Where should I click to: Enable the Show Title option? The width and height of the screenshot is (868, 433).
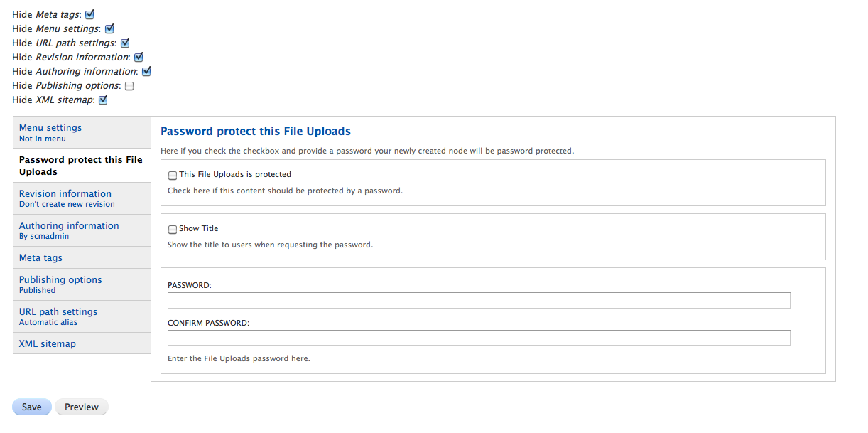pyautogui.click(x=172, y=228)
